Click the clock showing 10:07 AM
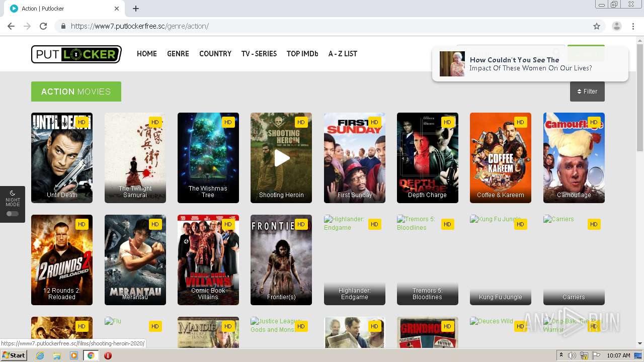This screenshot has height=362, width=644. pos(618,355)
